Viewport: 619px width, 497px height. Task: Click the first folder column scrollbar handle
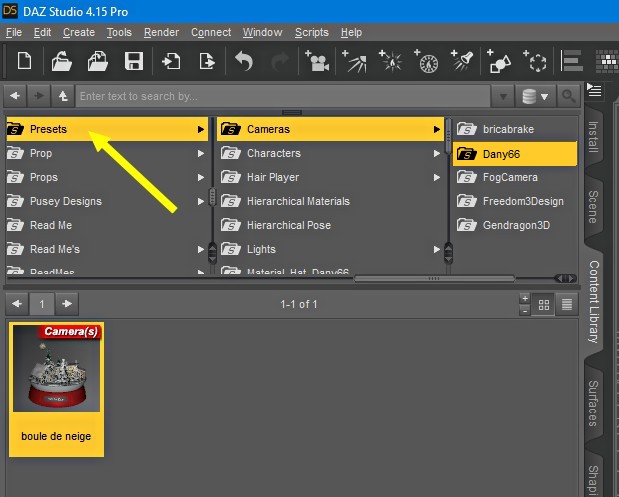pyautogui.click(x=212, y=197)
